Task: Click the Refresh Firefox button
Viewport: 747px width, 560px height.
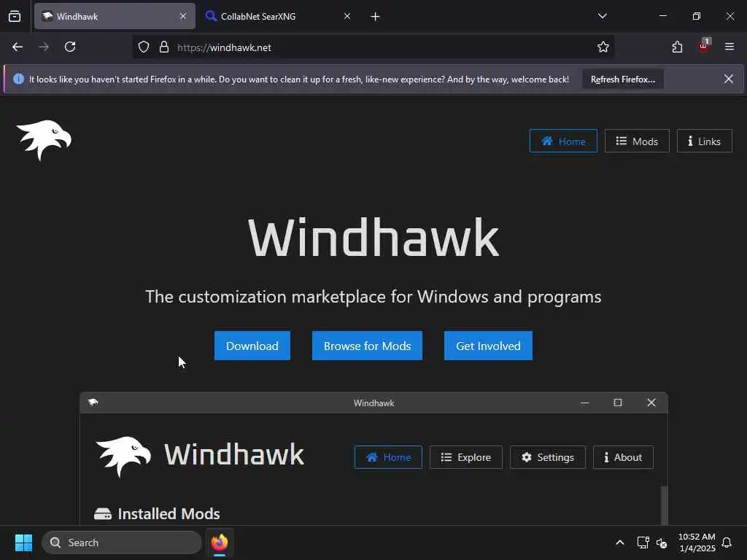Action: (x=623, y=79)
